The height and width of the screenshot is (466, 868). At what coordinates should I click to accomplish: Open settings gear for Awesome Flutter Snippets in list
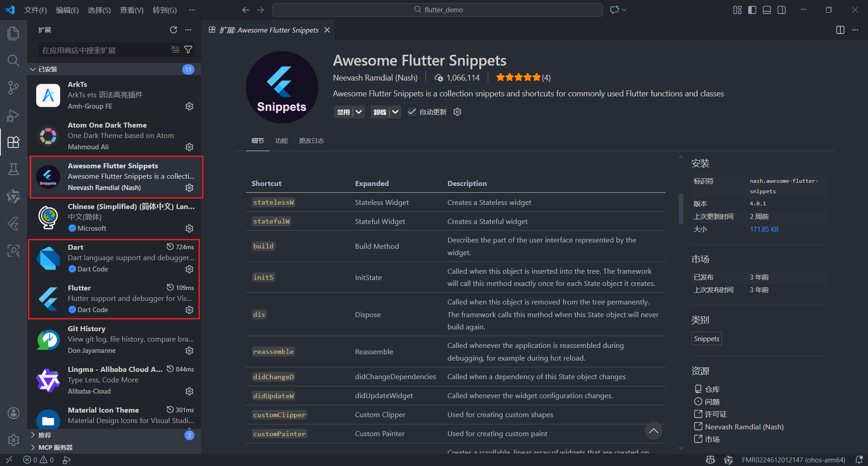click(189, 188)
